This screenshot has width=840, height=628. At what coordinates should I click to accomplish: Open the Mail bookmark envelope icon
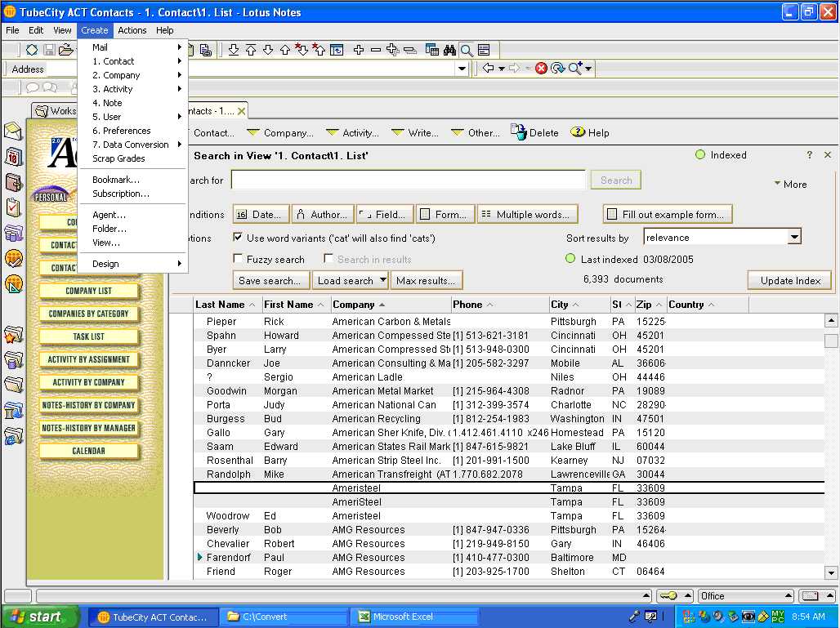point(13,131)
